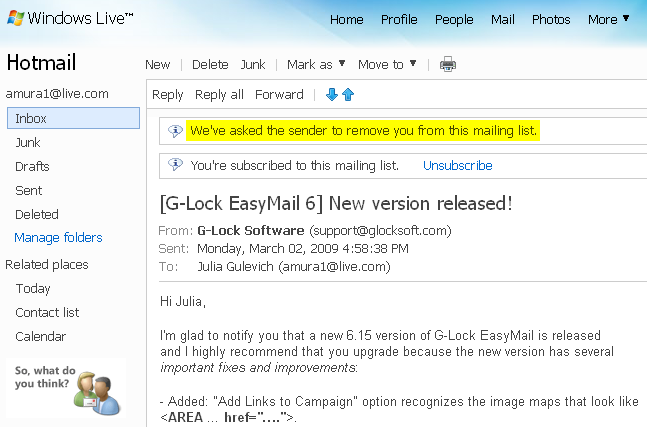
Task: Click the printer icon in the toolbar
Action: point(448,64)
